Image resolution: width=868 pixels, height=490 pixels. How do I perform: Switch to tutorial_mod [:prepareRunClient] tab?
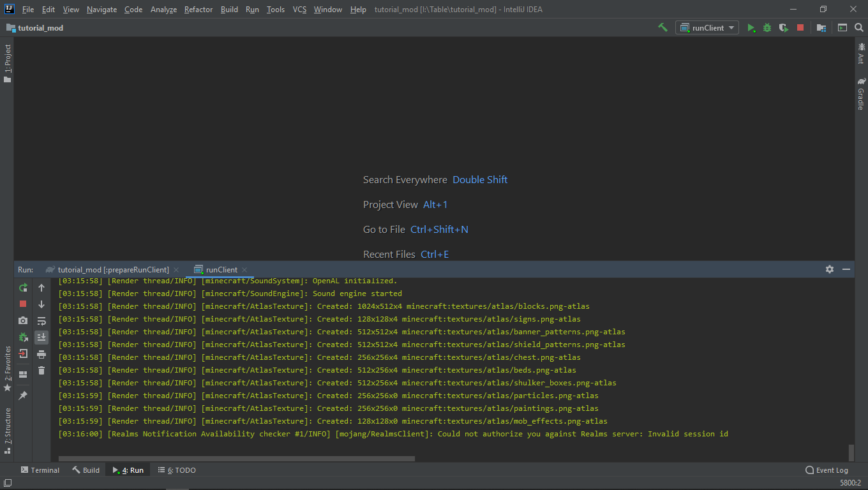pos(113,269)
